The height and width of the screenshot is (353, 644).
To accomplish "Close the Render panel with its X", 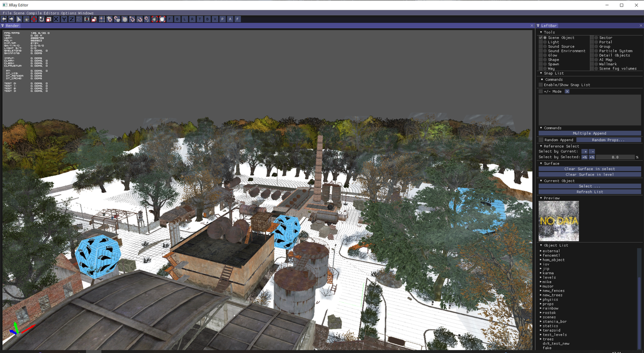I will click(x=532, y=26).
